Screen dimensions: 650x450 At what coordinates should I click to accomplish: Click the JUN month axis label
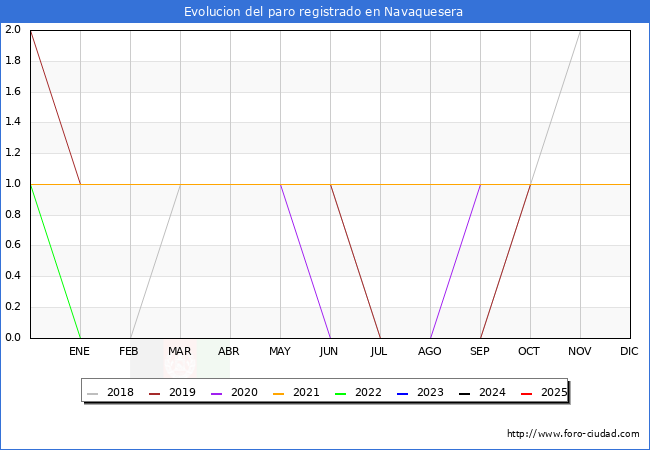click(329, 351)
